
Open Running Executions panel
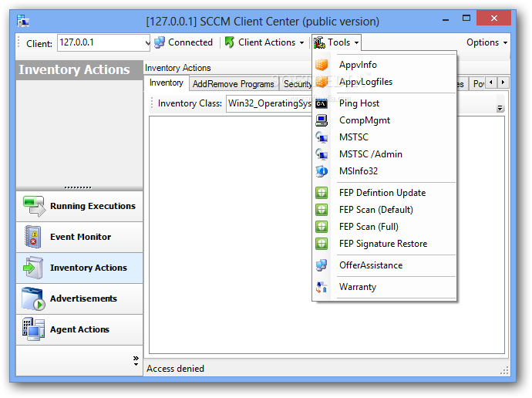click(79, 206)
